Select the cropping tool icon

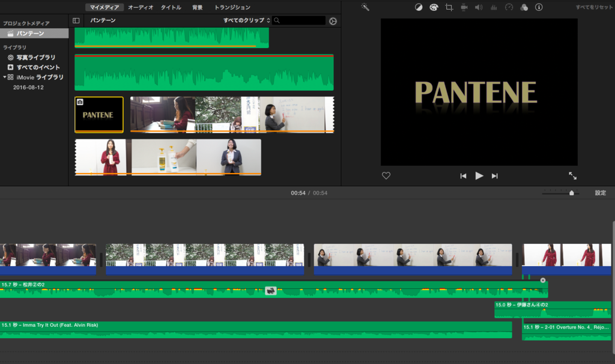click(x=449, y=7)
